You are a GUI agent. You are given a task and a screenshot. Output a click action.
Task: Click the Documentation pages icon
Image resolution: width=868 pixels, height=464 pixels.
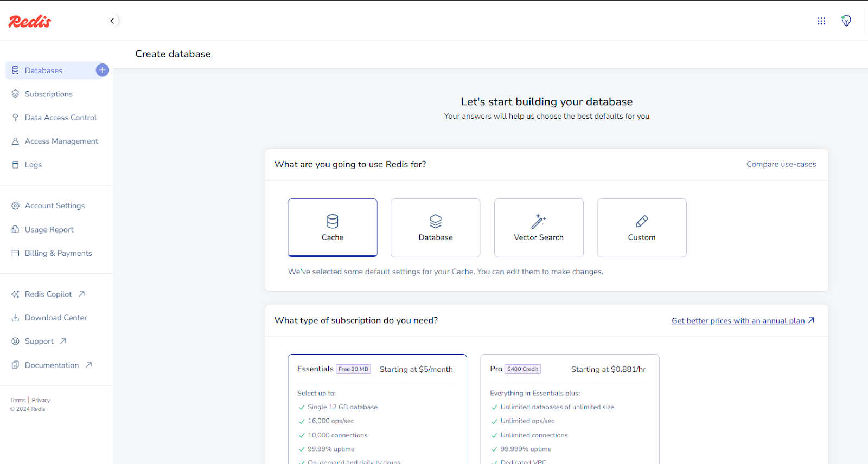[15, 365]
